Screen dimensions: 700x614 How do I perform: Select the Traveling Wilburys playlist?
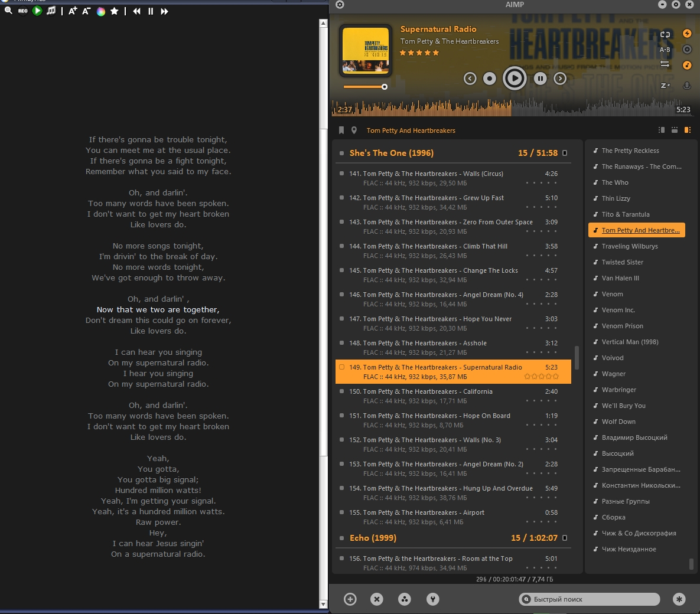pos(629,246)
